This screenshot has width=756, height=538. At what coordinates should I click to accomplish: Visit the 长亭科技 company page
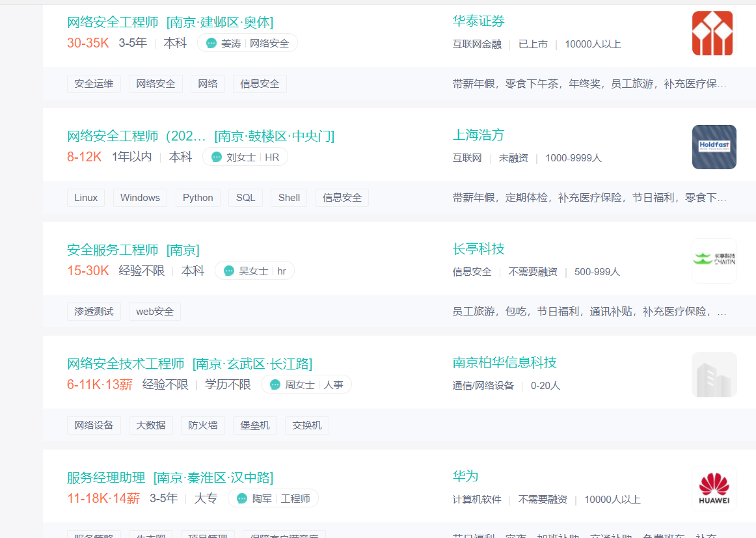478,249
